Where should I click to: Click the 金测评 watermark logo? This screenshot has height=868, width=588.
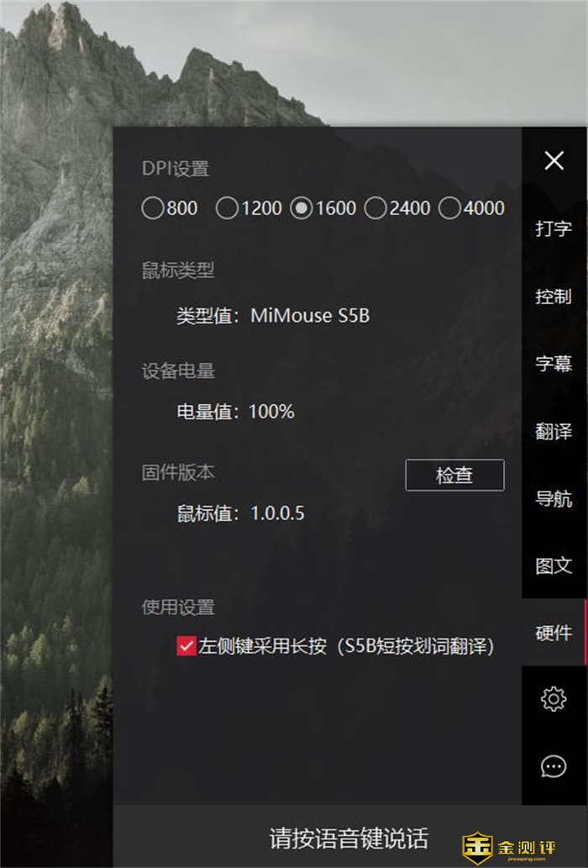point(509,848)
